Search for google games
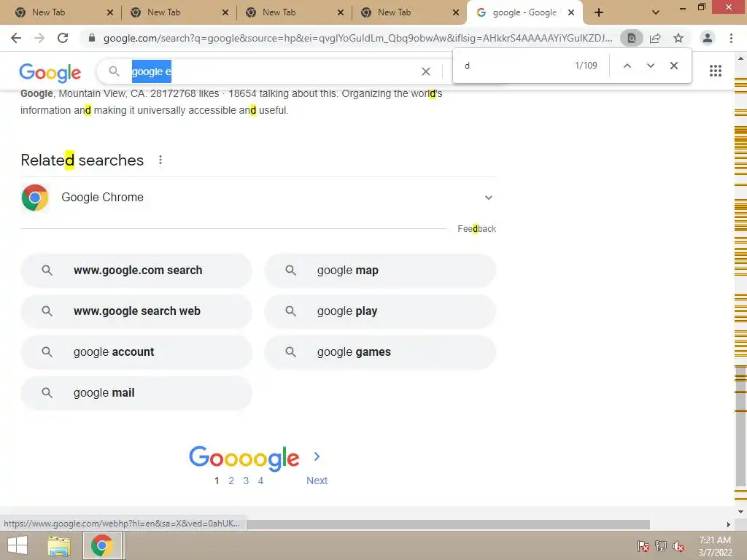This screenshot has width=747, height=560. click(380, 352)
